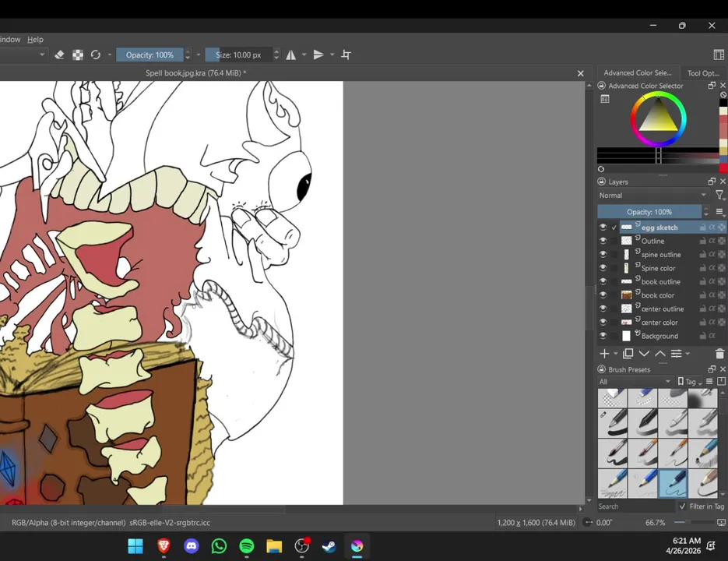Open File Explorer from the taskbar
The width and height of the screenshot is (728, 561).
[x=274, y=545]
